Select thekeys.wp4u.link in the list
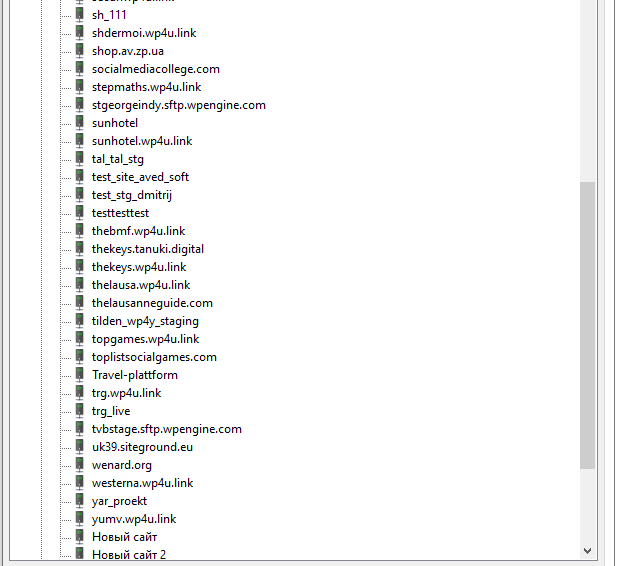Viewport: 636px width, 566px height. 139,267
